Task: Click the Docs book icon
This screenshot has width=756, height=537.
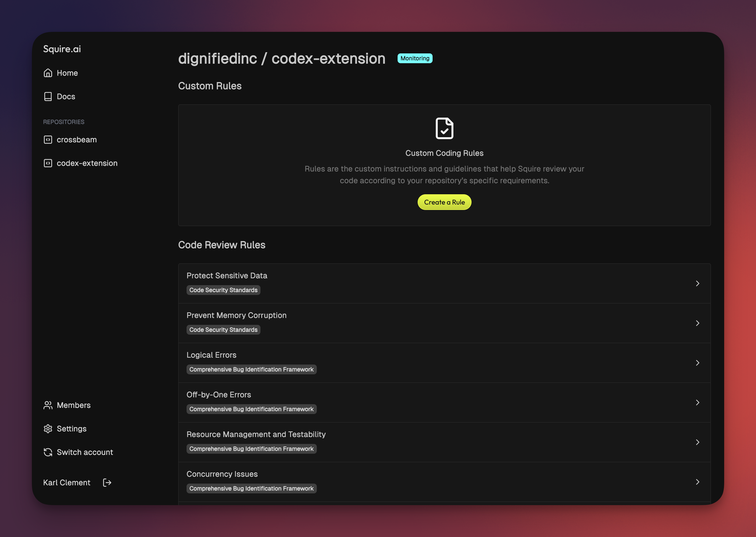Action: (x=48, y=97)
